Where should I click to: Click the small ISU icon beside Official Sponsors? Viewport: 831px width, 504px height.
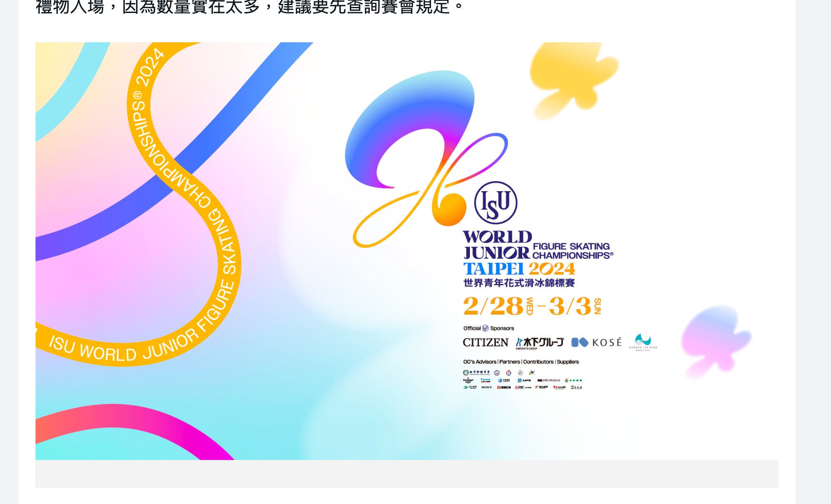[485, 328]
